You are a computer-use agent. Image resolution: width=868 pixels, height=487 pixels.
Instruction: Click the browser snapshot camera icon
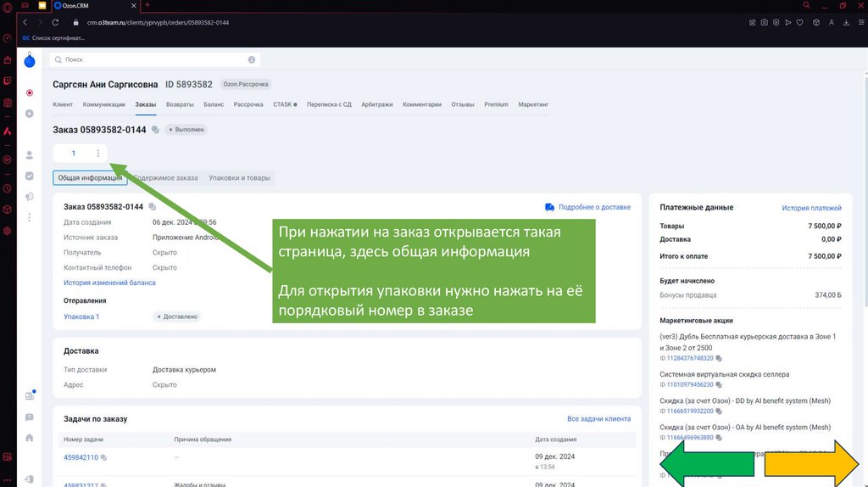pyautogui.click(x=764, y=23)
